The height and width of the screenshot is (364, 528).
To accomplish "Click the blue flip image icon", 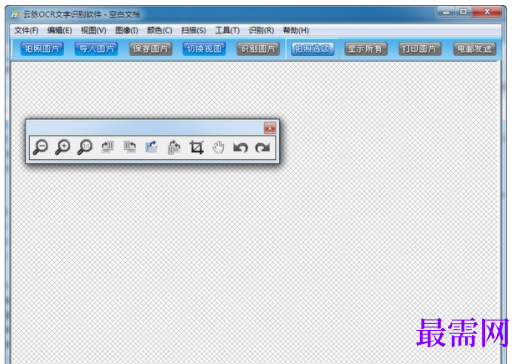I will coord(152,147).
